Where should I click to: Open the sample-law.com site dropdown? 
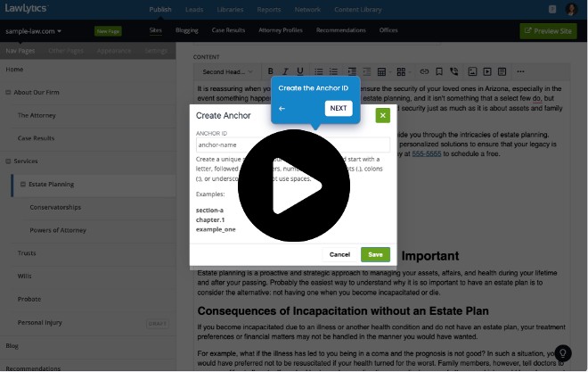point(33,31)
